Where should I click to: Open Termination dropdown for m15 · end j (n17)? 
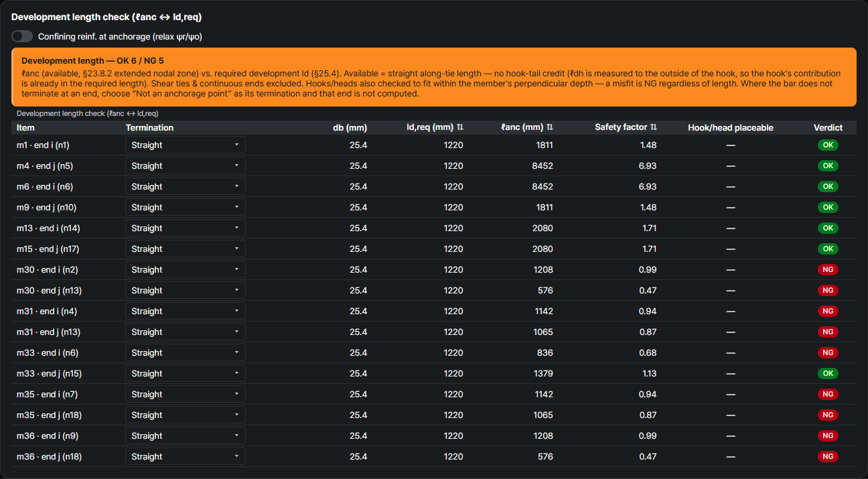coord(185,249)
